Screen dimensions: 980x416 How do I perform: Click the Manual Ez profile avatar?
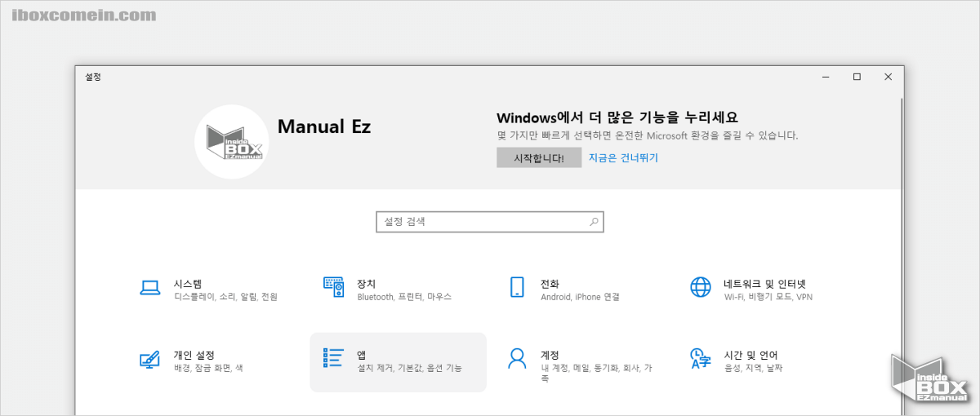click(x=232, y=142)
